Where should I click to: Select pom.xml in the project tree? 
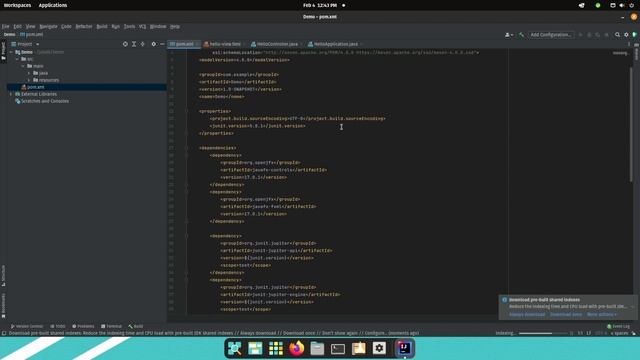87,87
